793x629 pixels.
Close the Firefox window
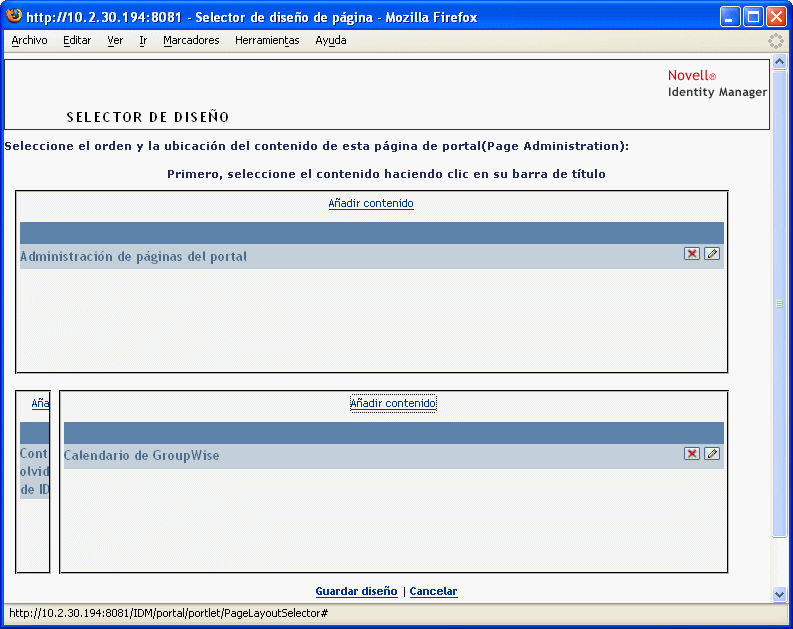776,17
